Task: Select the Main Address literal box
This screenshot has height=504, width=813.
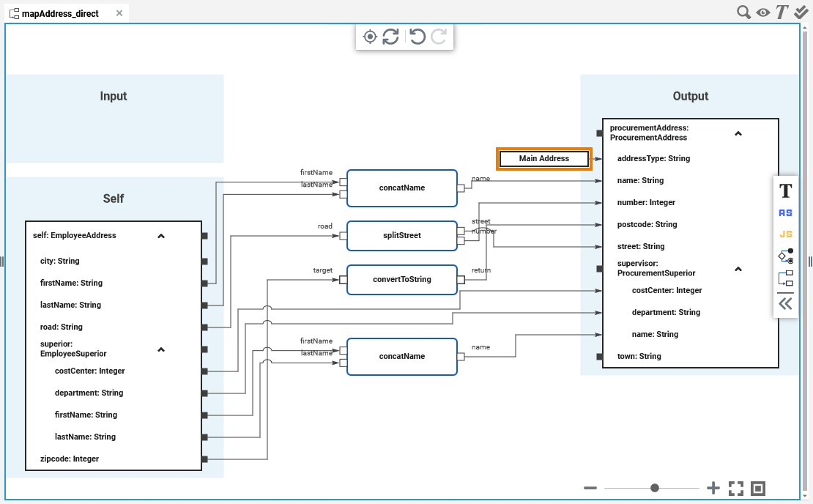Action: point(544,159)
